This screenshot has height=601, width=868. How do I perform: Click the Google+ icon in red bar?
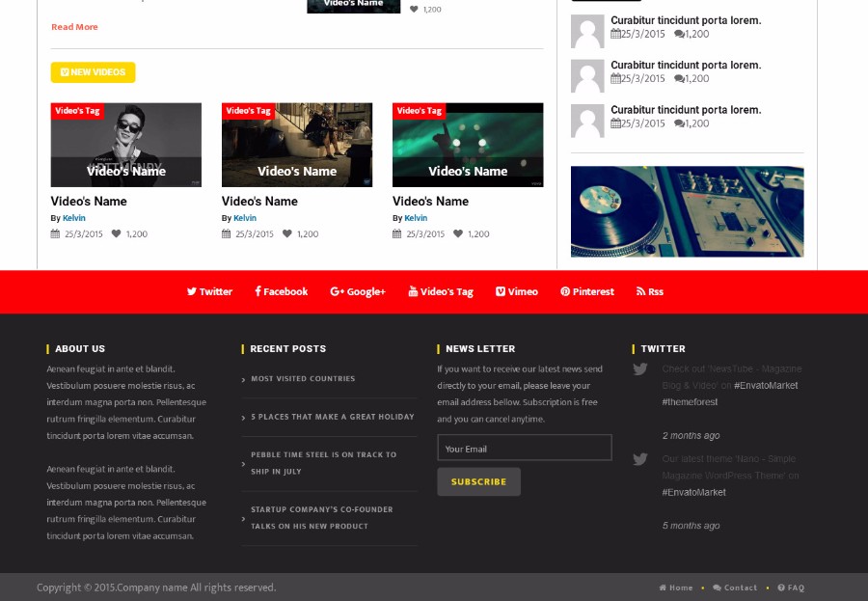(338, 291)
